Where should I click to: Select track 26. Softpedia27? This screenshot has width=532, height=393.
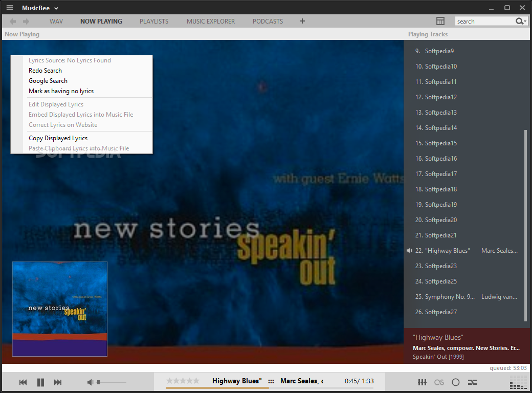[464, 312]
